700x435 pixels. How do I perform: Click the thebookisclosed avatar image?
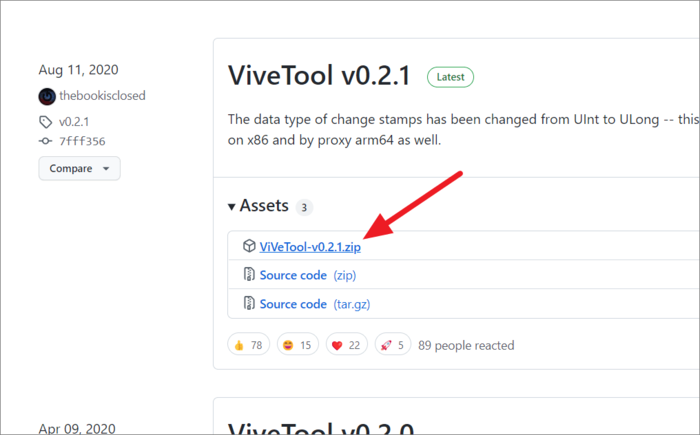[x=47, y=96]
